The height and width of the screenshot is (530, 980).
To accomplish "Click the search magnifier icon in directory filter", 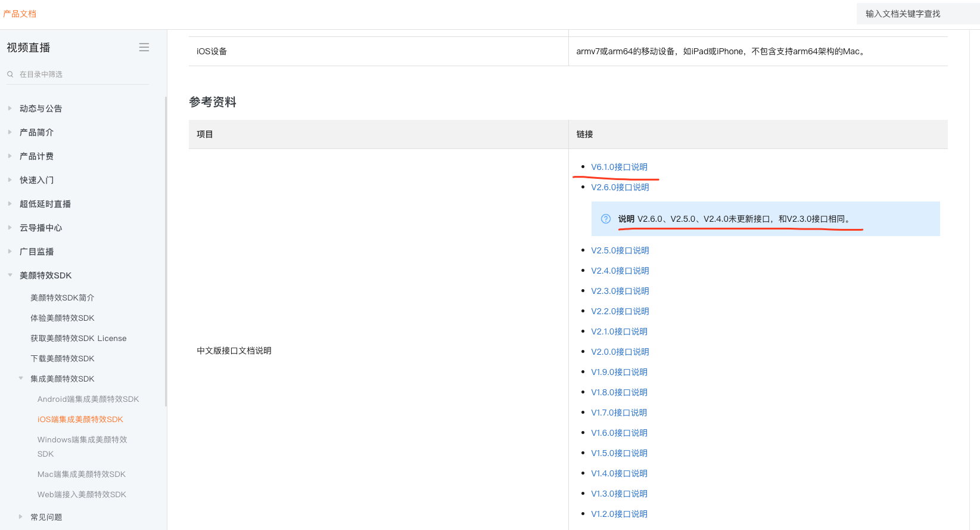I will (10, 75).
